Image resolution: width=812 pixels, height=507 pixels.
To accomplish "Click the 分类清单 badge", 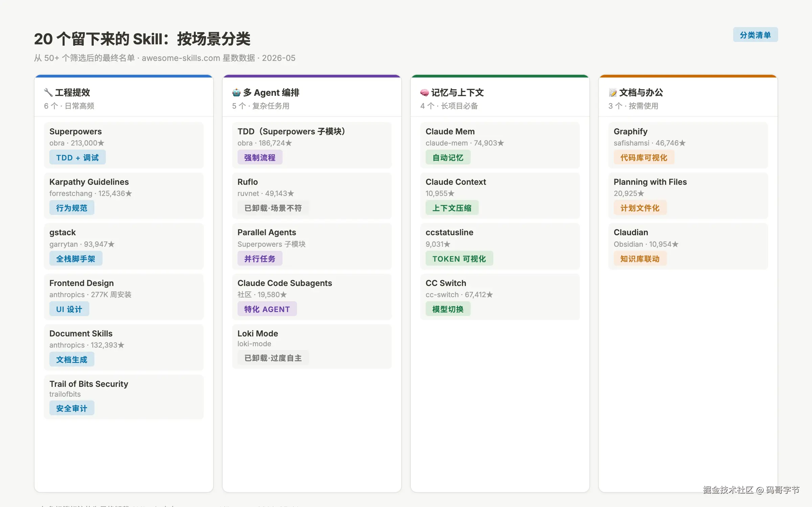I will (x=755, y=35).
